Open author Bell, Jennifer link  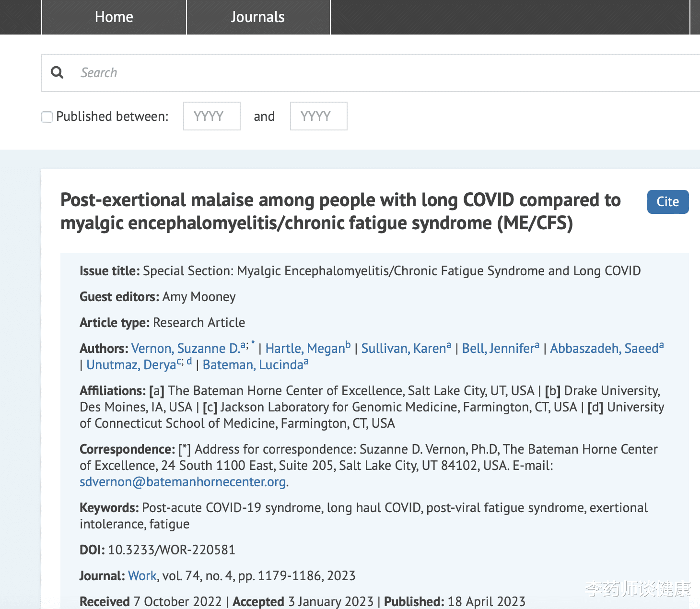(x=498, y=349)
